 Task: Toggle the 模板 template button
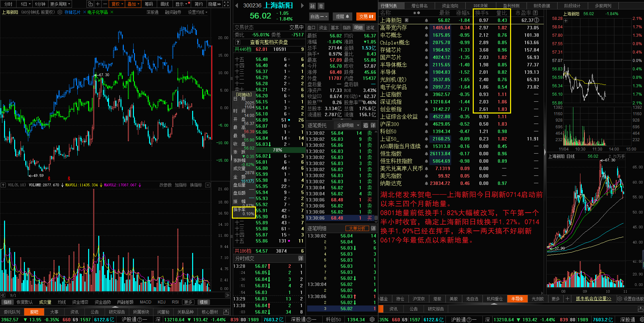[x=204, y=302]
